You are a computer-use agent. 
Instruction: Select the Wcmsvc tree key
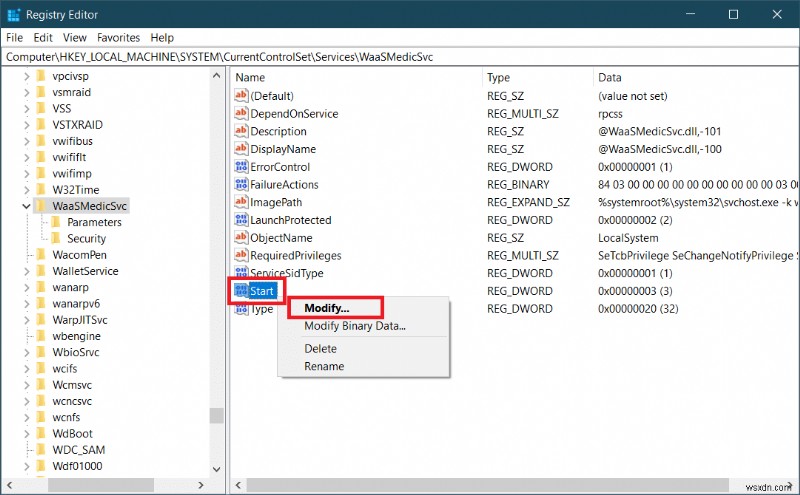coord(72,385)
